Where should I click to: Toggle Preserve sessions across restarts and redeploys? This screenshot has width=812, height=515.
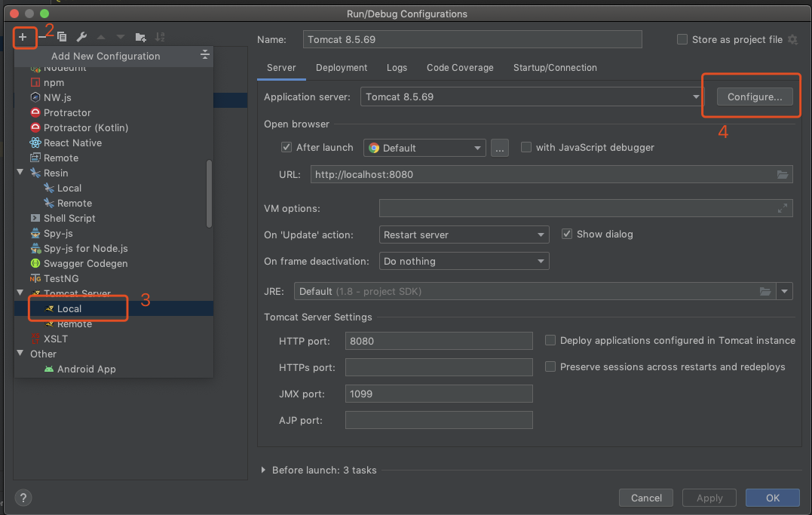tap(550, 366)
